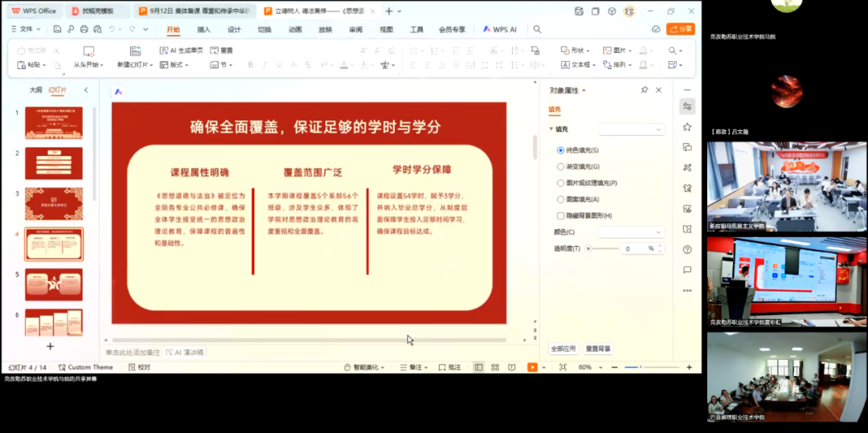Expand the 填充 preset dropdown at top
The image size is (868, 433).
[x=631, y=129]
